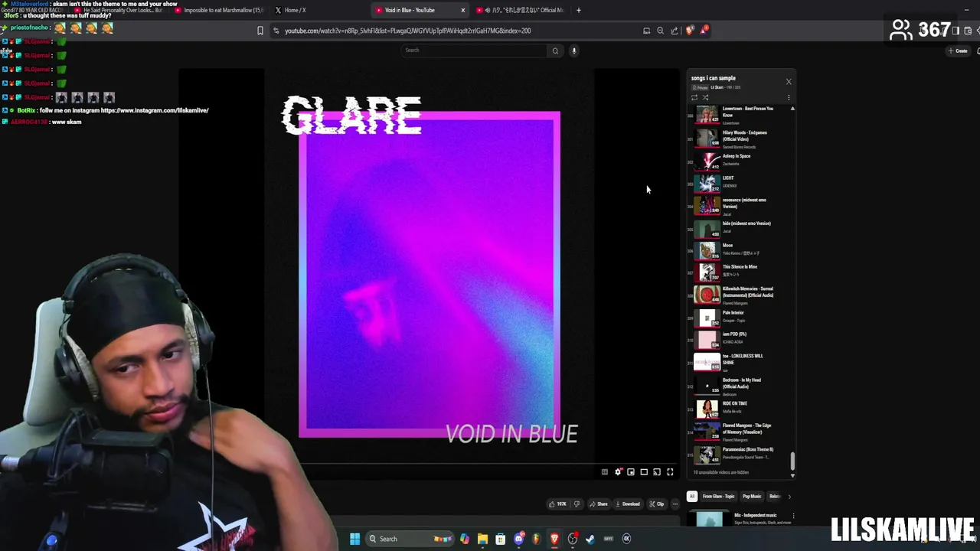
Task: Click the playlist scroll-up arrow
Action: click(x=792, y=108)
